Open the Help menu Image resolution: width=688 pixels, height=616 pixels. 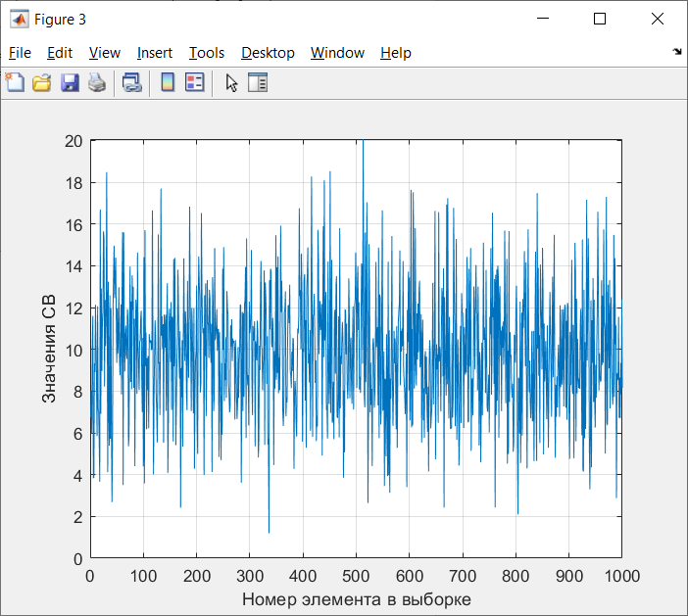(396, 53)
